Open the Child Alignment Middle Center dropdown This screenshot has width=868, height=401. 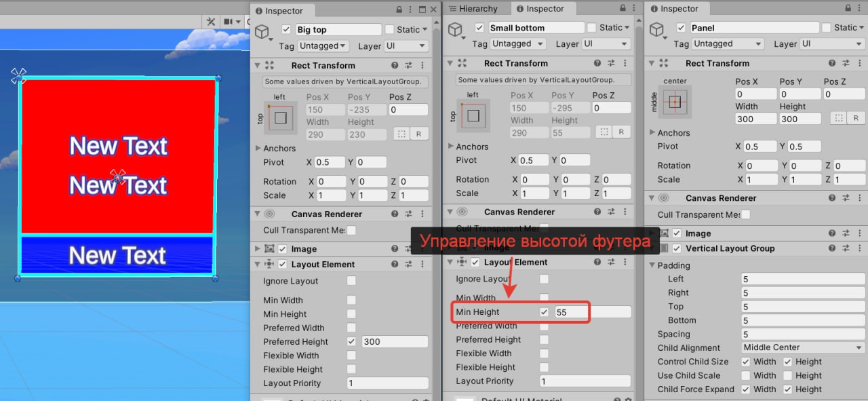[802, 347]
